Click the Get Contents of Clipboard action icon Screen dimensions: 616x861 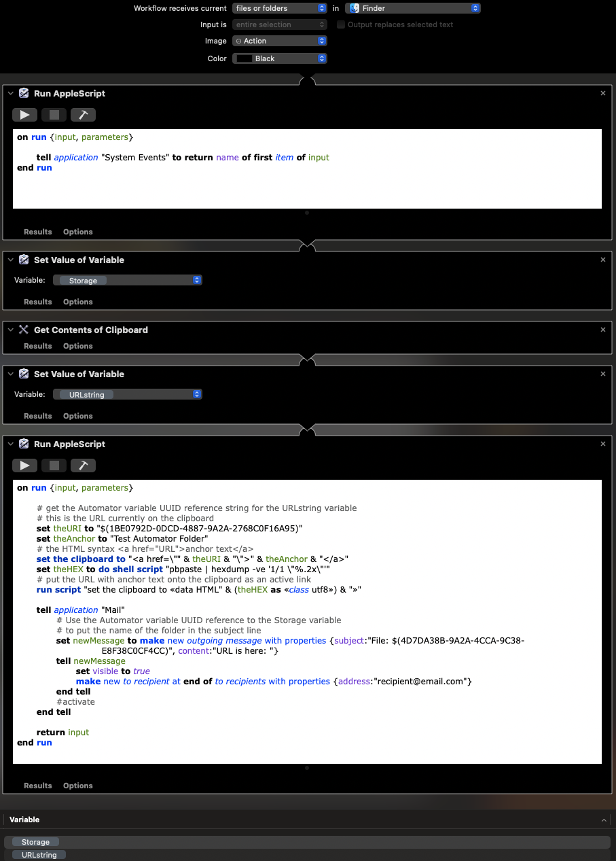pyautogui.click(x=24, y=330)
